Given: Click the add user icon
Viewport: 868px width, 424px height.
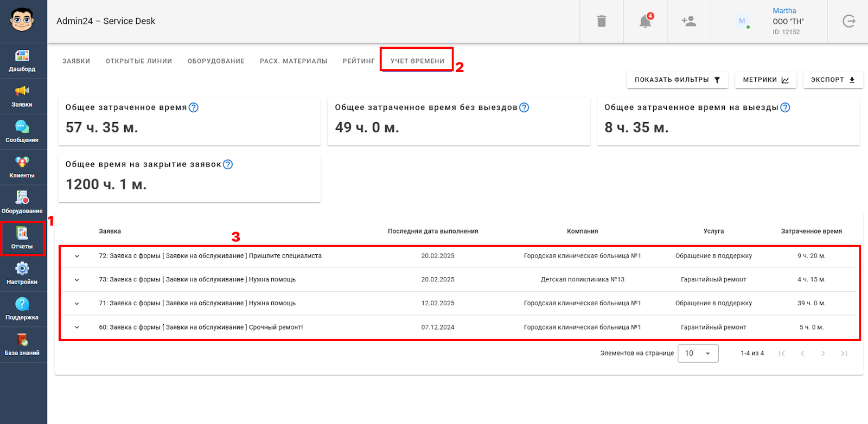Looking at the screenshot, I should pos(688,21).
